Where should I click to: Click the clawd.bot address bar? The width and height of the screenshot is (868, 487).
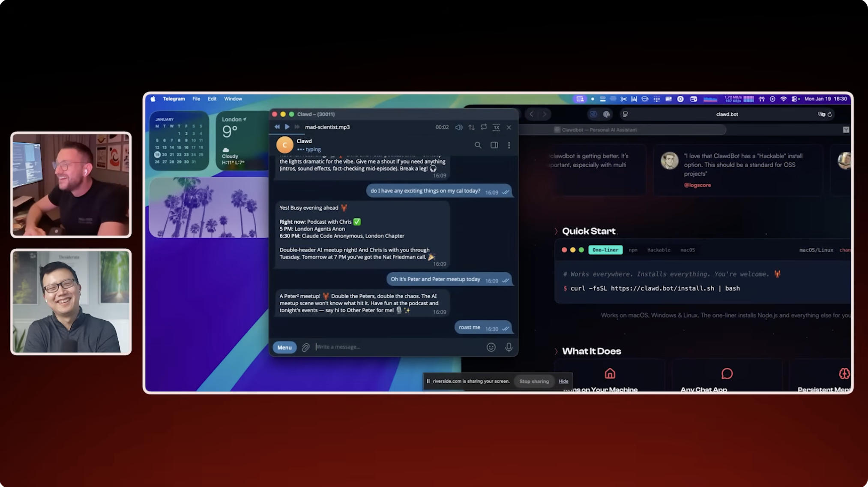pyautogui.click(x=727, y=114)
